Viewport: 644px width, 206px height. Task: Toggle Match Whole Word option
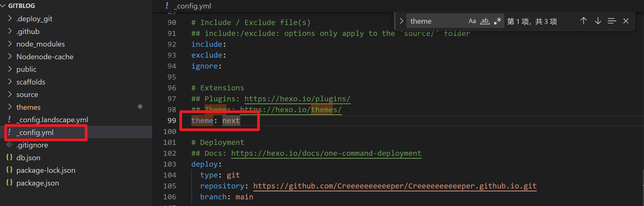pos(485,21)
